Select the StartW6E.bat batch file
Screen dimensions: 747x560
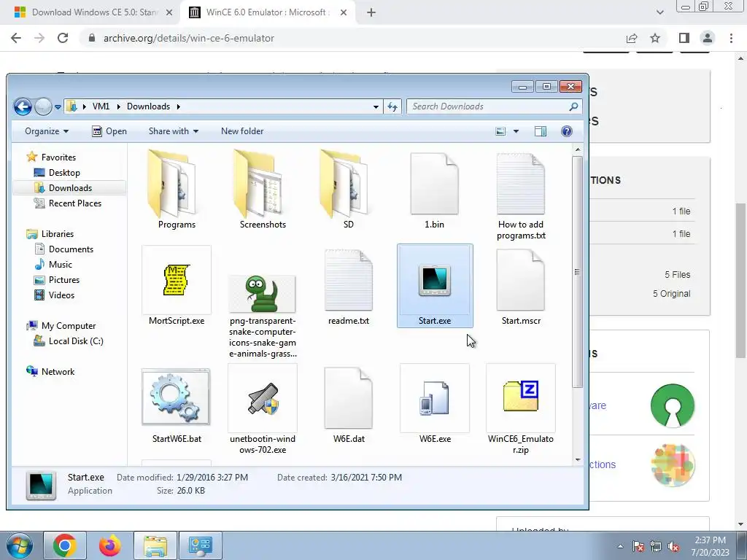pos(177,405)
